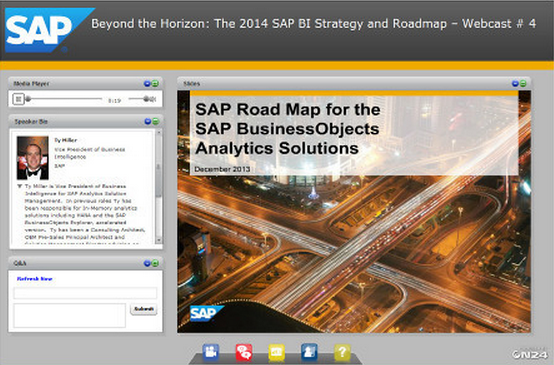The image size is (554, 365).
Task: Click the 'December 2013' text on the slide
Action: click(222, 169)
